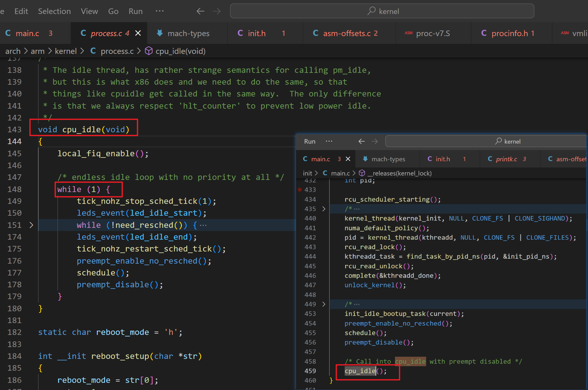
Task: Open the overflow menu ellipsis in main window
Action: tap(160, 11)
